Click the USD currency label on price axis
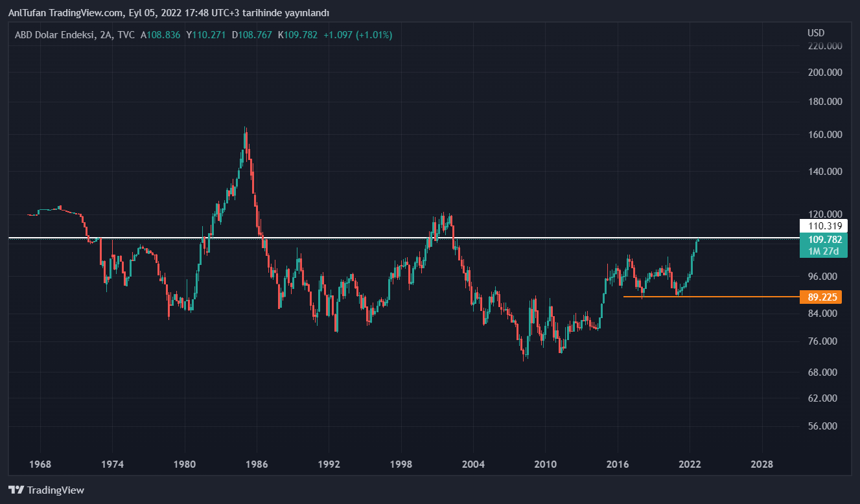860x504 pixels. point(815,33)
